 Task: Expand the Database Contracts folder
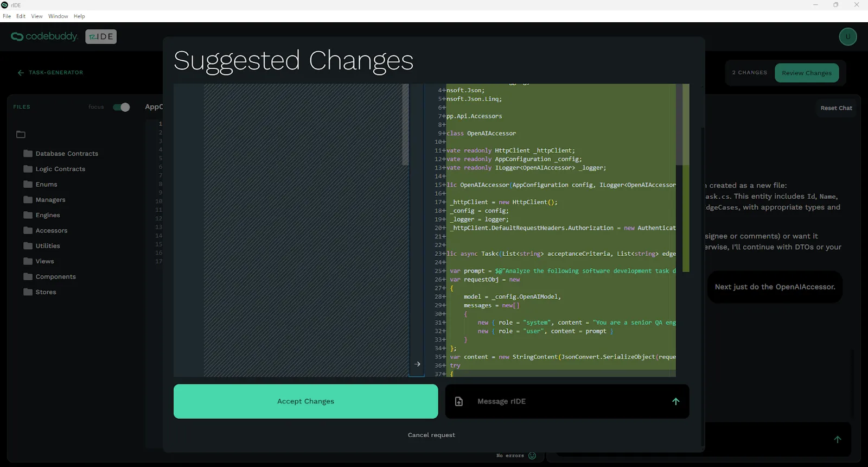[61, 154]
